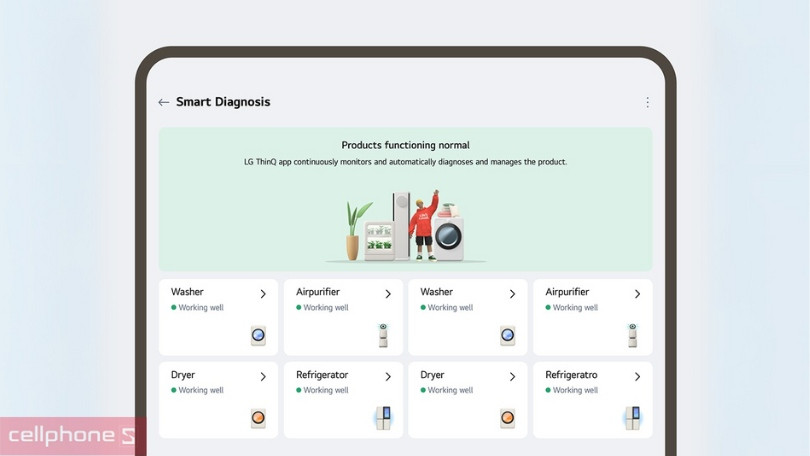Click the second Dryer's orange-drum icon
Image resolution: width=810 pixels, height=456 pixels.
pos(508,418)
